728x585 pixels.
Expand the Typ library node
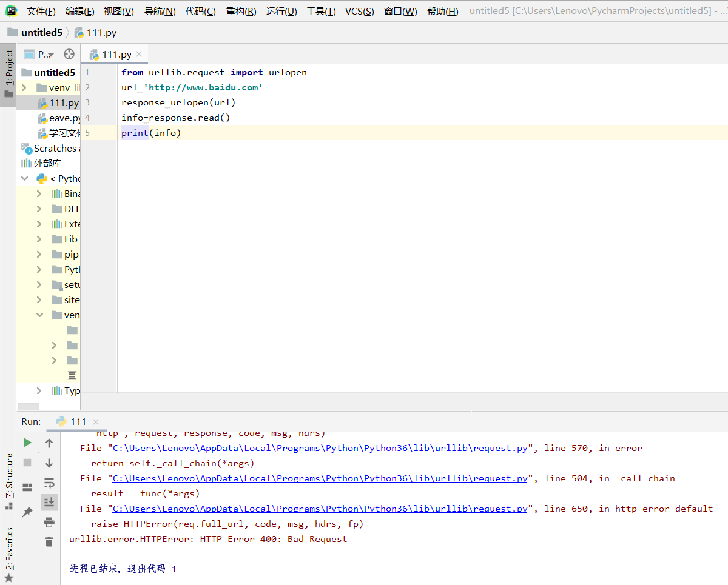tap(39, 390)
